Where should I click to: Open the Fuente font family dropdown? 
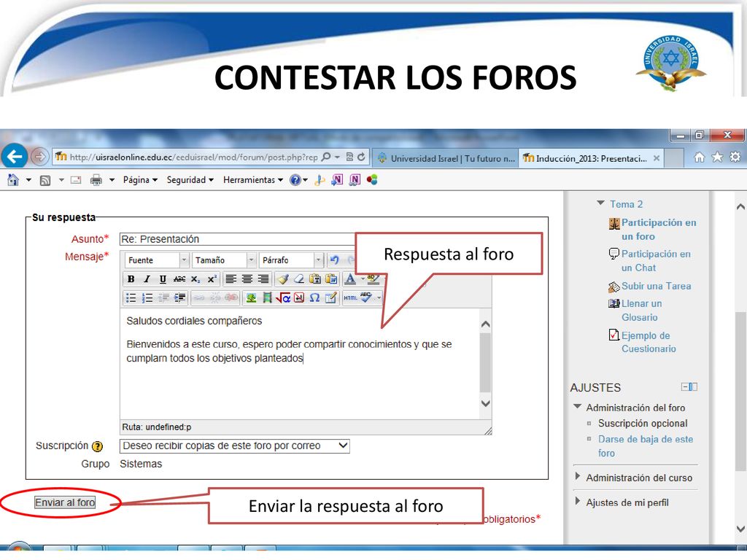(x=158, y=260)
